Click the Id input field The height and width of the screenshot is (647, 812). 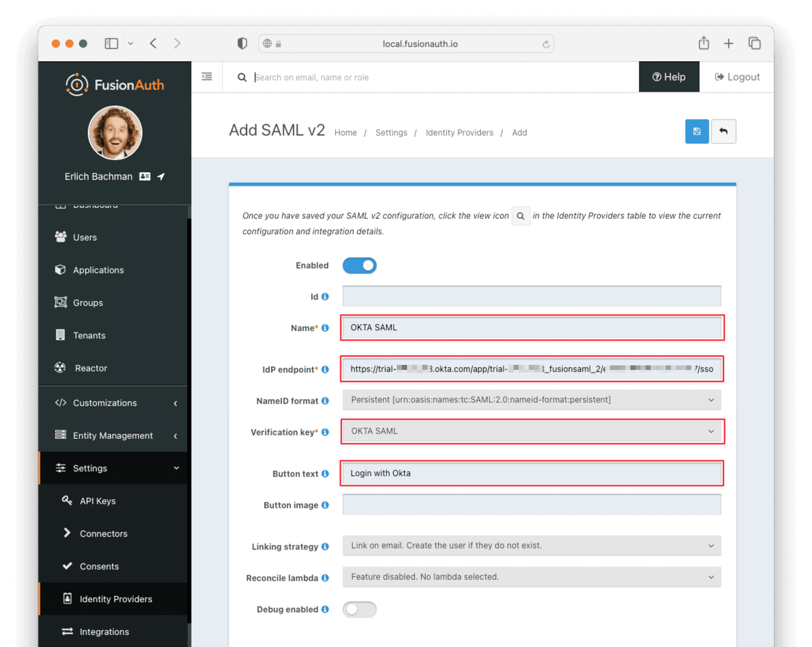point(531,296)
